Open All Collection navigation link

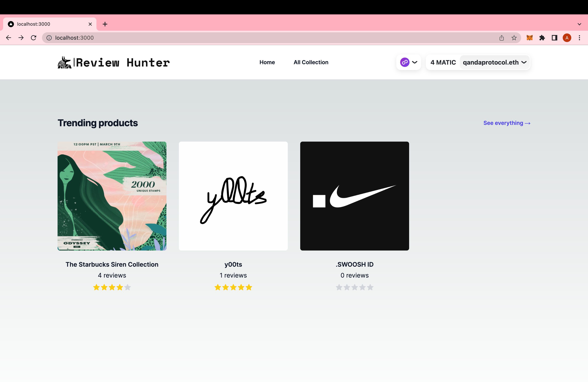311,62
